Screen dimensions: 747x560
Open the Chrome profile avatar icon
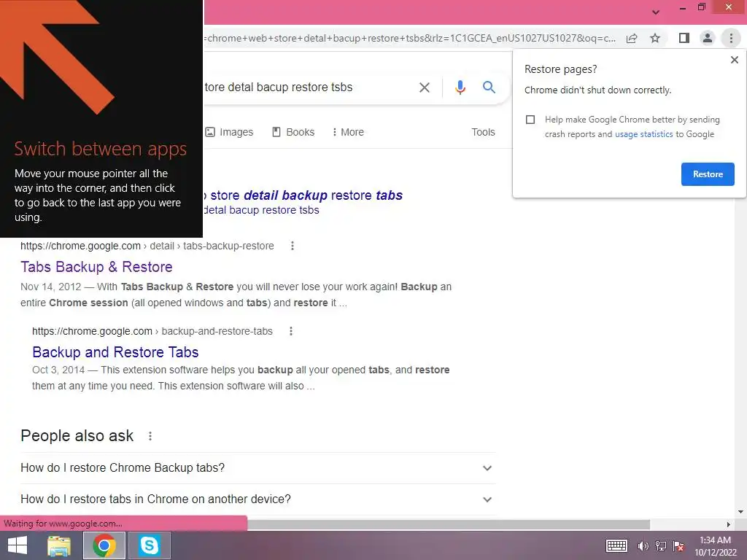(708, 38)
